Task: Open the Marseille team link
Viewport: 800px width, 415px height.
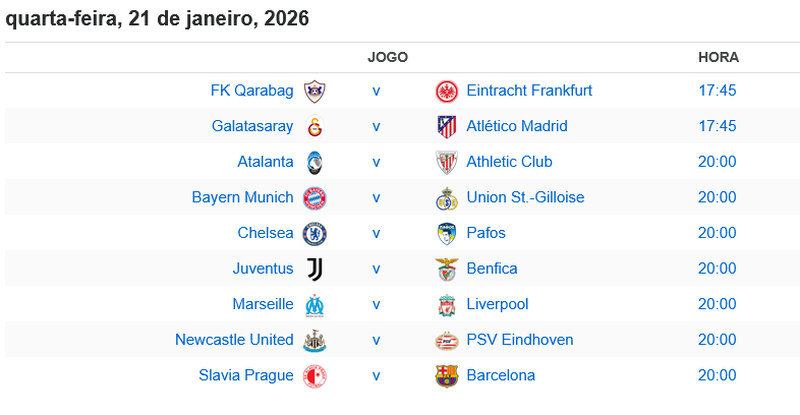Action: (x=262, y=305)
